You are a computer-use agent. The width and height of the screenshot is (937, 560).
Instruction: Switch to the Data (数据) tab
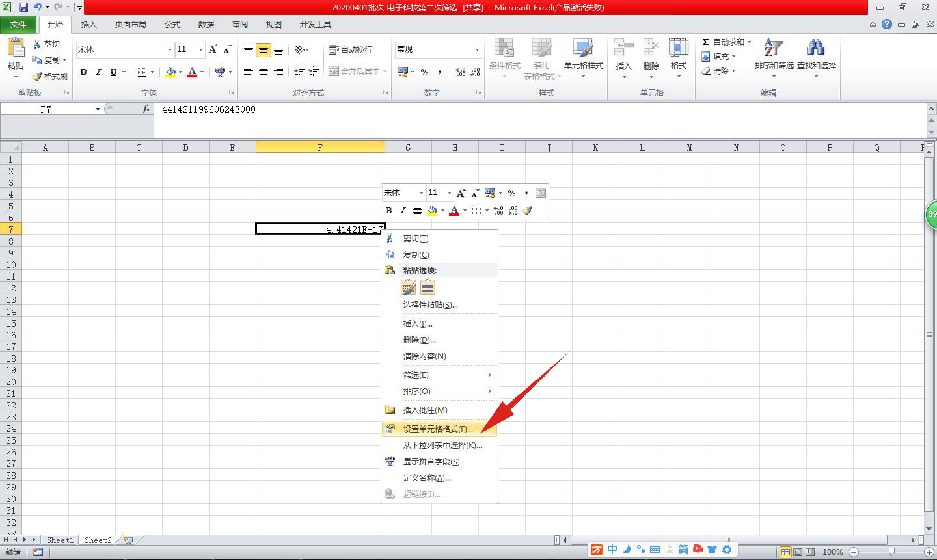[x=206, y=24]
